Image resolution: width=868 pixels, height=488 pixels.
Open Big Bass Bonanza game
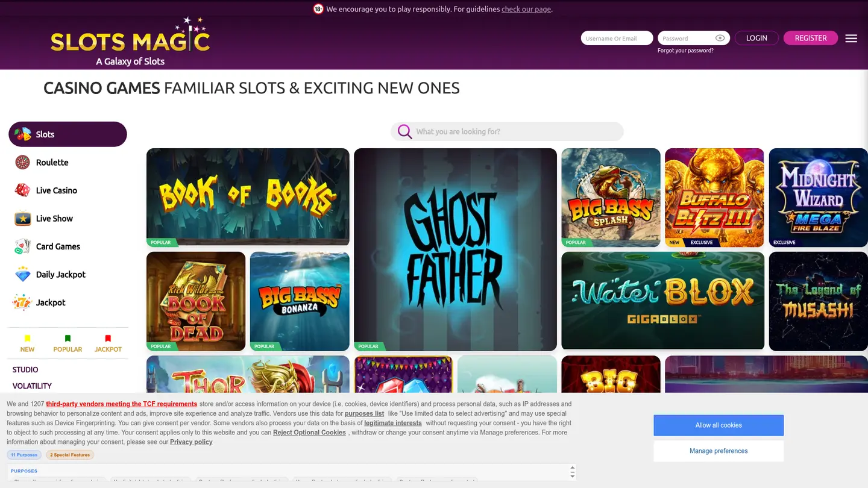click(x=300, y=301)
